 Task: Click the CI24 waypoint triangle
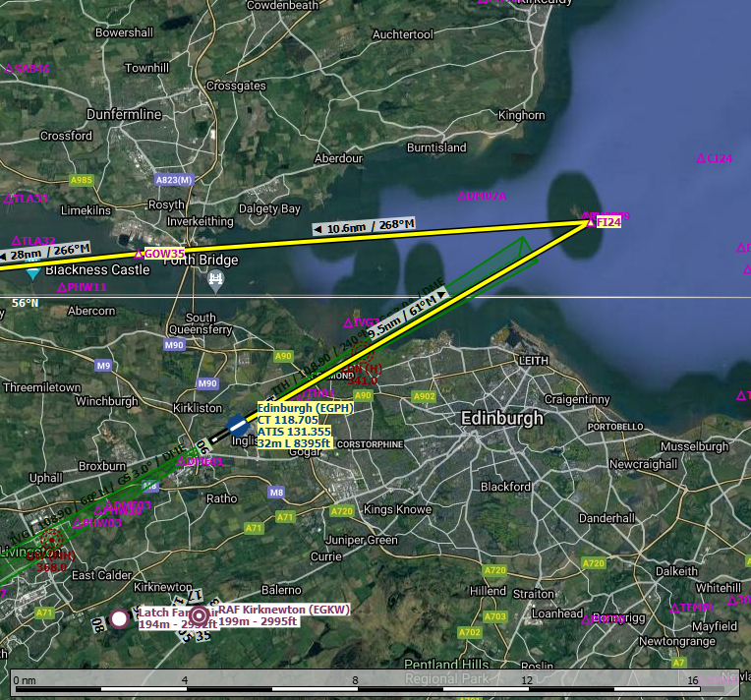[701, 158]
